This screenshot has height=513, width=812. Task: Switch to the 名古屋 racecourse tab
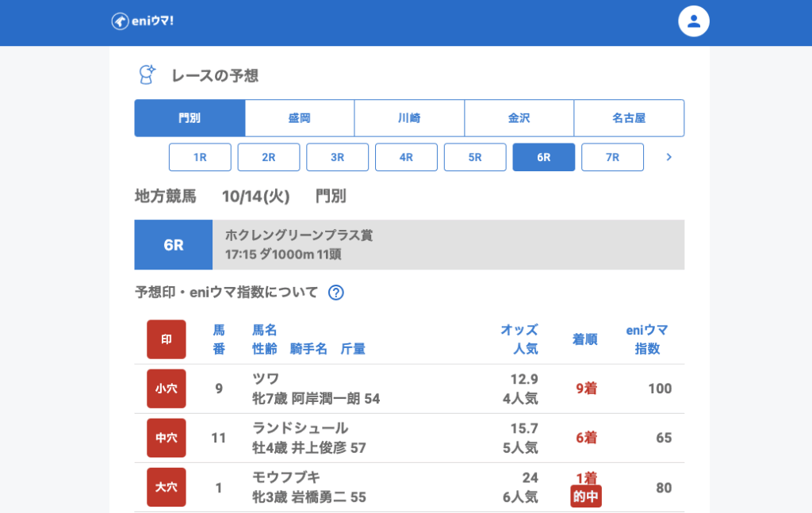pos(629,118)
